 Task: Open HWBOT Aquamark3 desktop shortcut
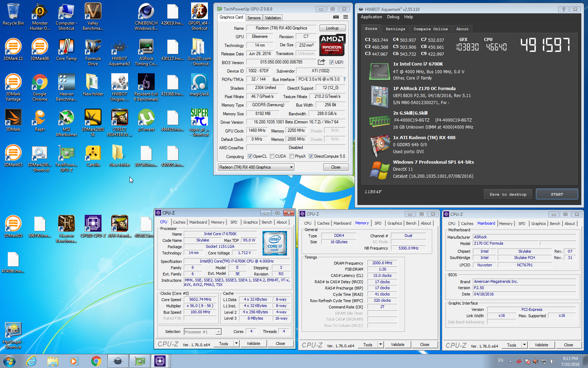[x=120, y=52]
